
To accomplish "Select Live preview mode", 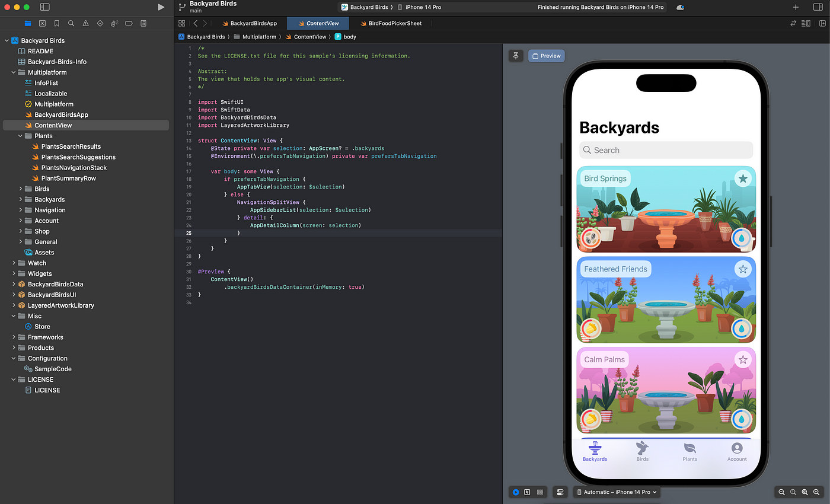I will (516, 492).
